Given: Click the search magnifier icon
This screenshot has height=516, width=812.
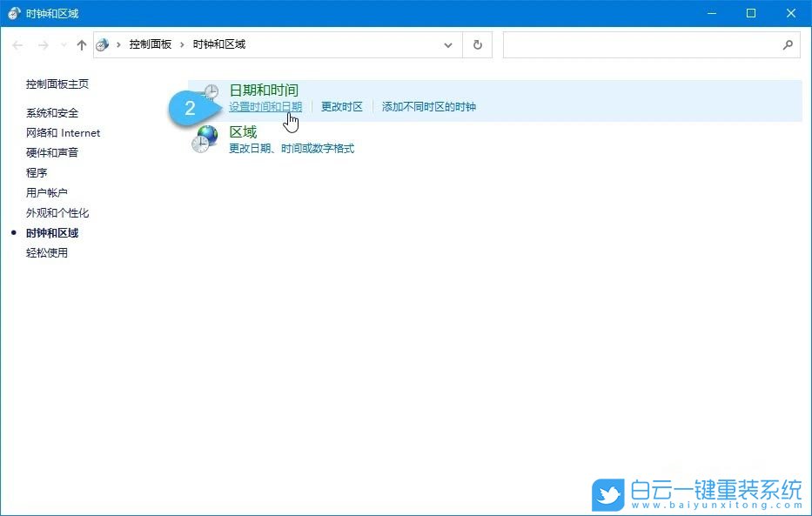Looking at the screenshot, I should pyautogui.click(x=788, y=44).
